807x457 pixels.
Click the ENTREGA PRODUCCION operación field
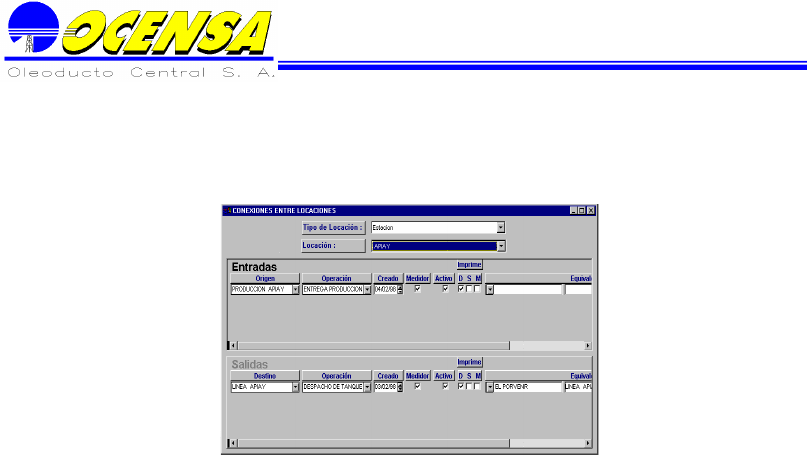[x=333, y=290]
